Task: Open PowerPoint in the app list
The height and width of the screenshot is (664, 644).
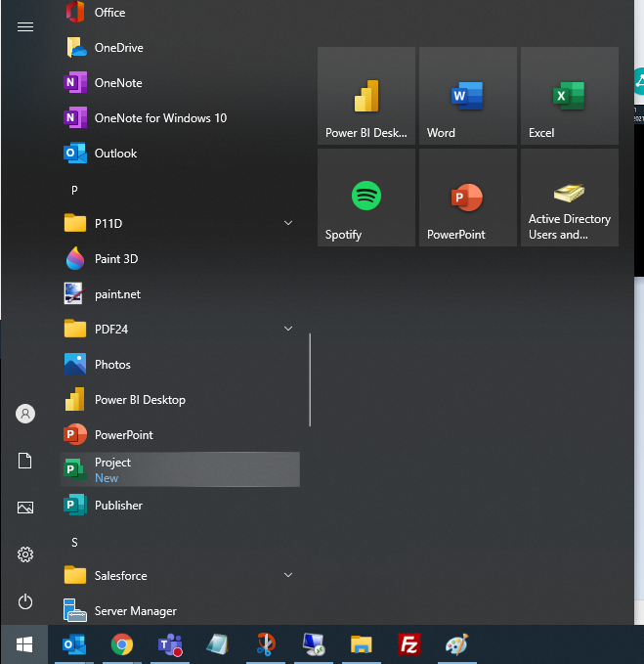Action: click(x=180, y=434)
